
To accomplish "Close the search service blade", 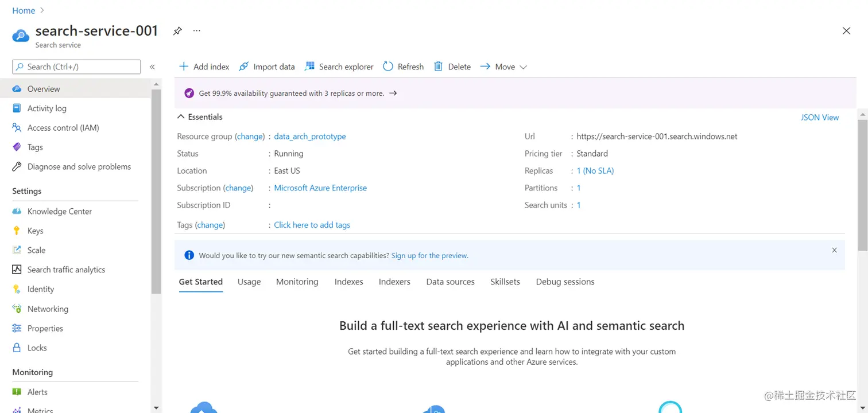I will tap(846, 31).
